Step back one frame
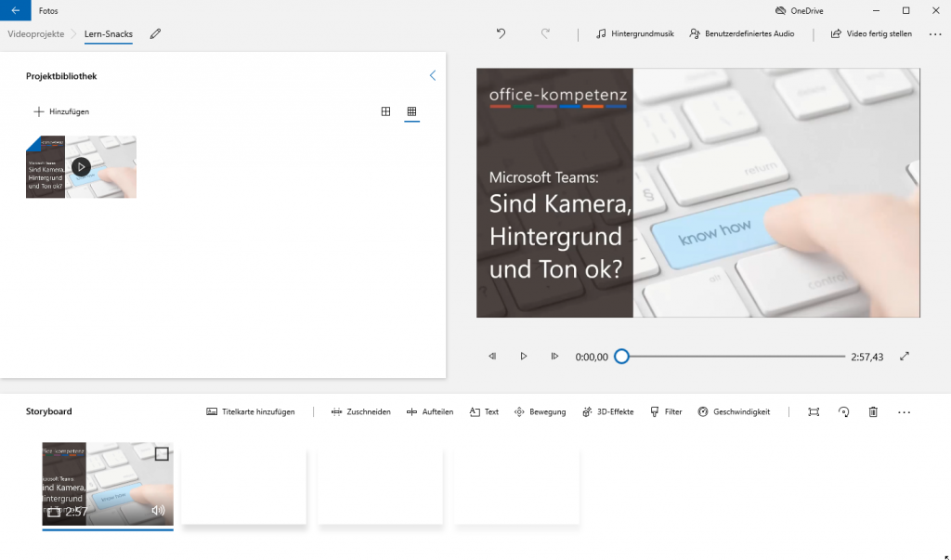 tap(492, 356)
